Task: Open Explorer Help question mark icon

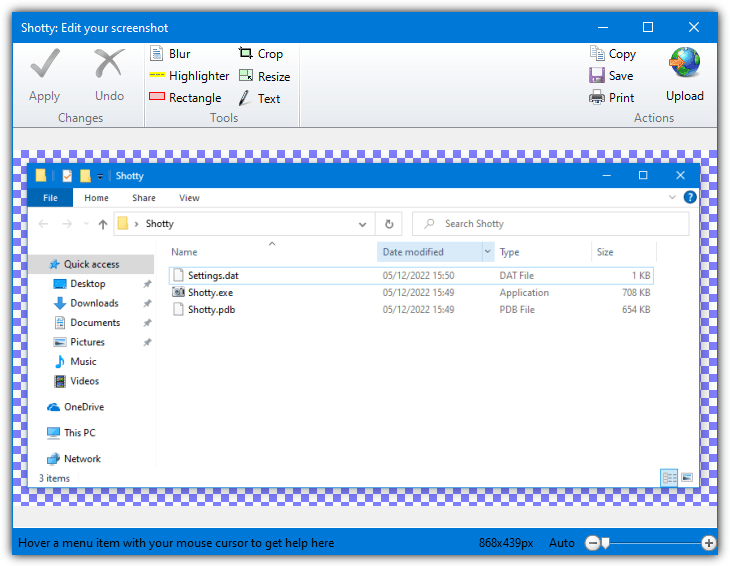Action: pyautogui.click(x=690, y=197)
